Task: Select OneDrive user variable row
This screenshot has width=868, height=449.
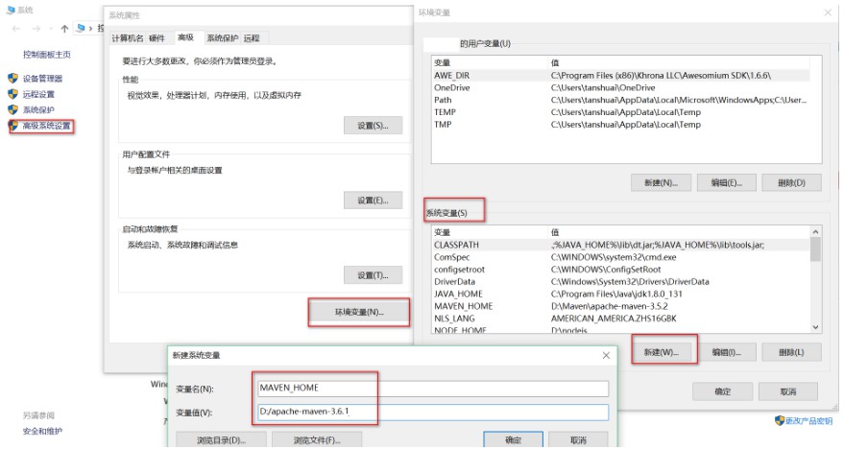Action: click(x=621, y=87)
